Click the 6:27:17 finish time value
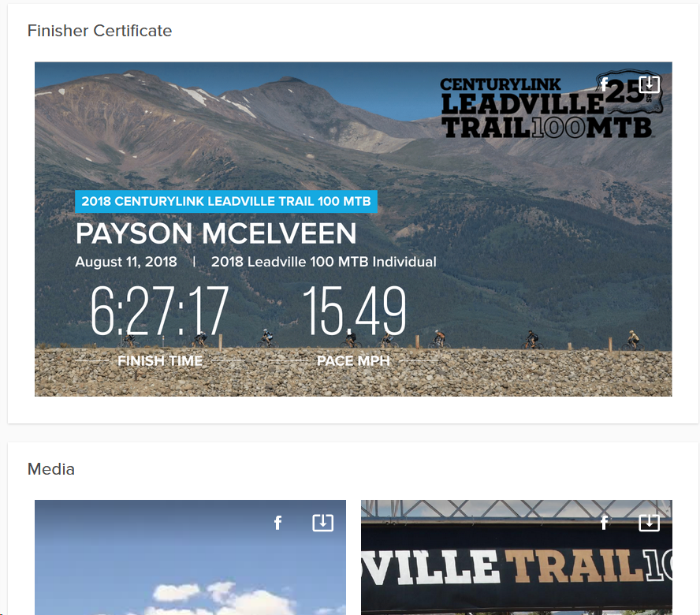700x615 pixels. [x=159, y=311]
